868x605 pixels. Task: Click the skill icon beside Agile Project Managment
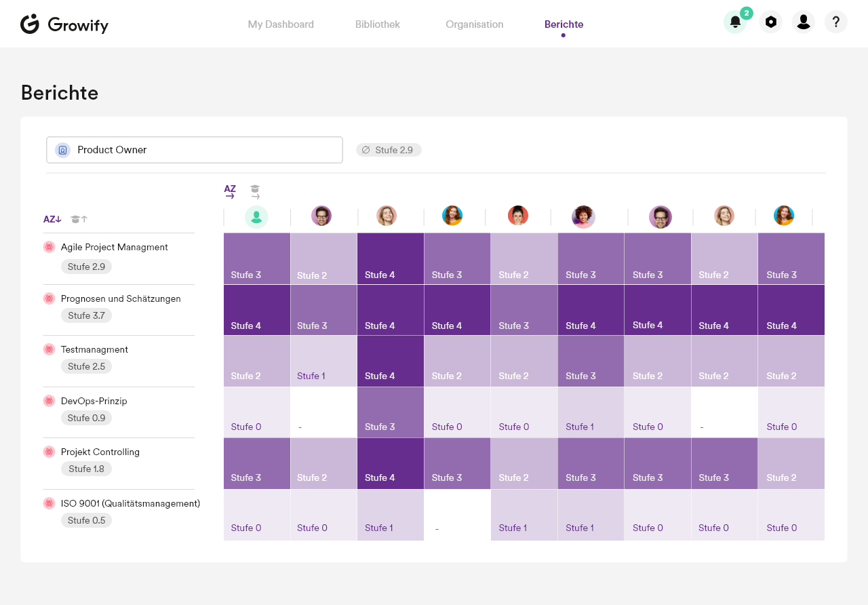(x=49, y=247)
